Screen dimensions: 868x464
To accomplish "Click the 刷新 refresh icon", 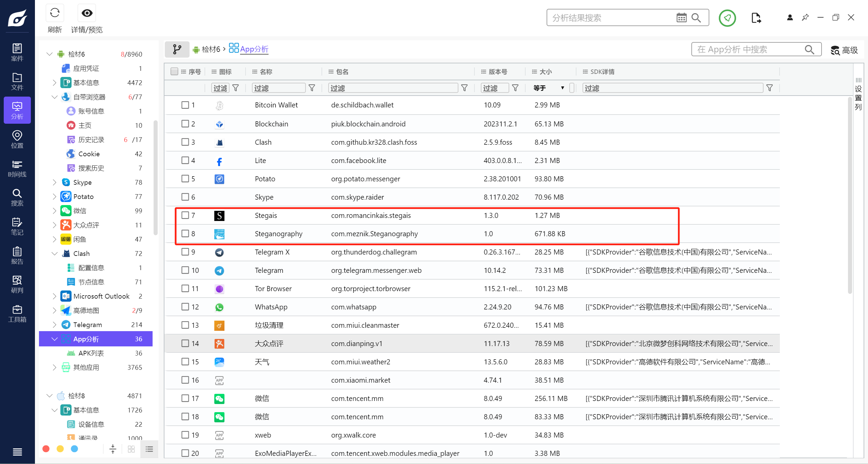I will (55, 13).
